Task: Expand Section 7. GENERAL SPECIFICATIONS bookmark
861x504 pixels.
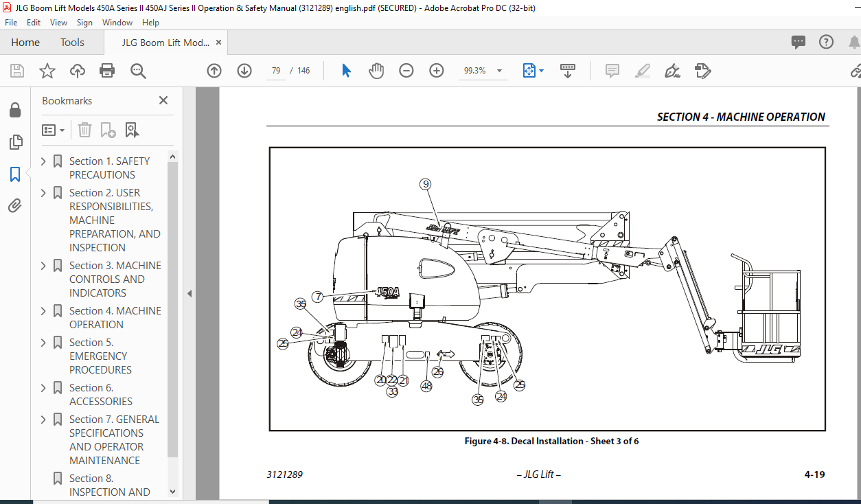Action: point(44,420)
